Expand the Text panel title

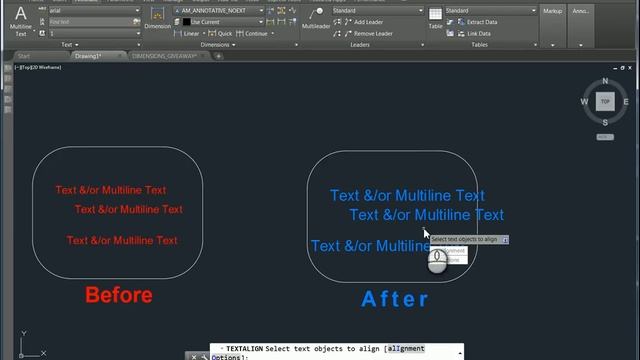coord(69,44)
